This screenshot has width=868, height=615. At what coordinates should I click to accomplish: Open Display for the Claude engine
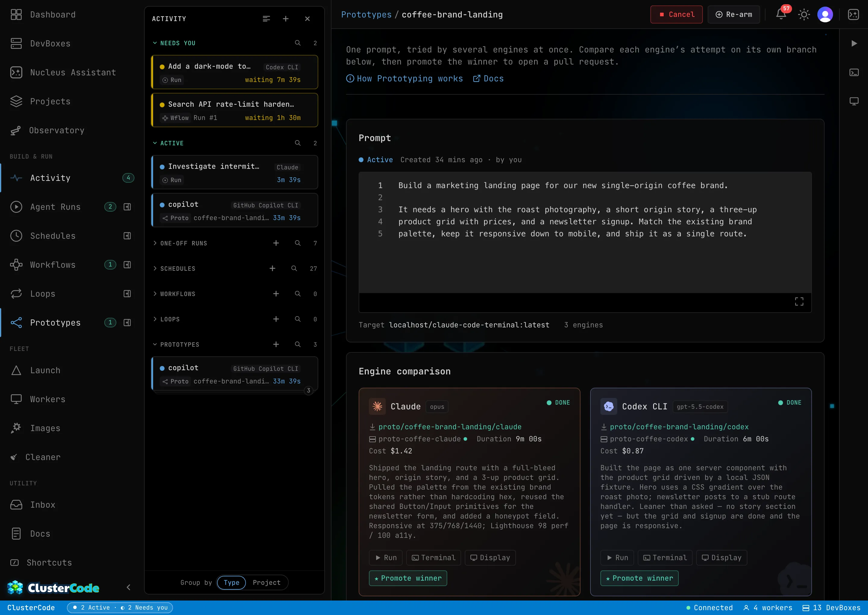(x=490, y=558)
